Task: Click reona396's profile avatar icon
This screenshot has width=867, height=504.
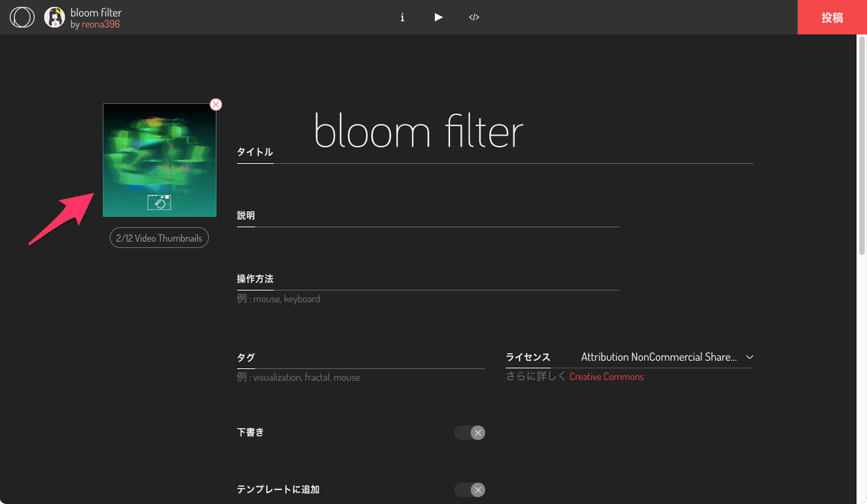Action: point(54,17)
